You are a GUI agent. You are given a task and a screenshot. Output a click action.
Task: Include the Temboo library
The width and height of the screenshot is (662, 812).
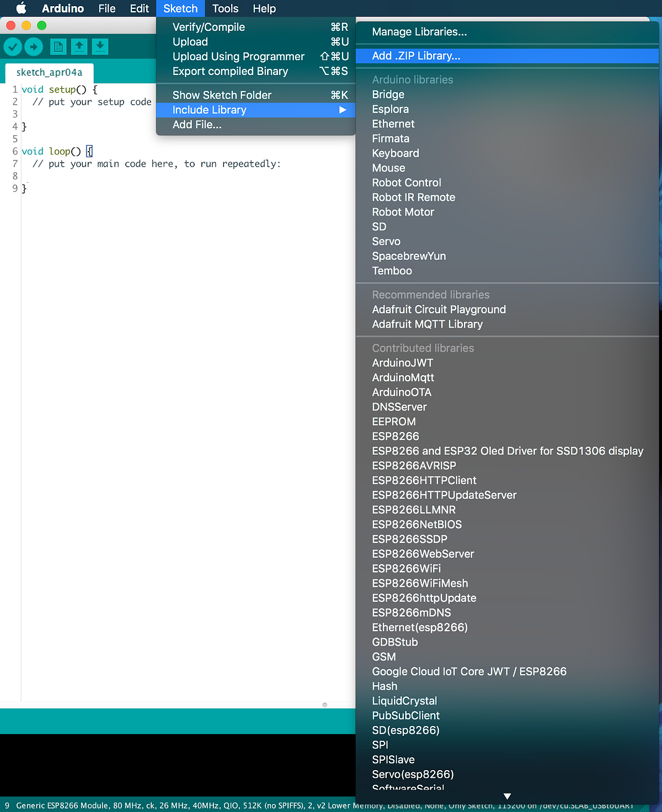508,271
